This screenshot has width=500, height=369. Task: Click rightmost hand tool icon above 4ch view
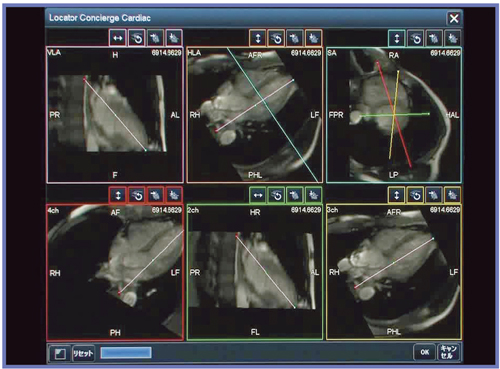click(174, 195)
